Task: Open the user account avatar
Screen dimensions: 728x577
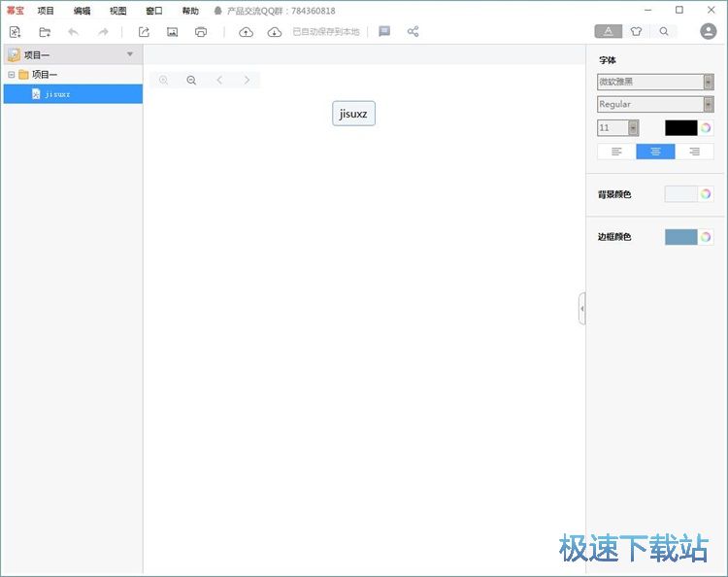Action: (x=708, y=31)
